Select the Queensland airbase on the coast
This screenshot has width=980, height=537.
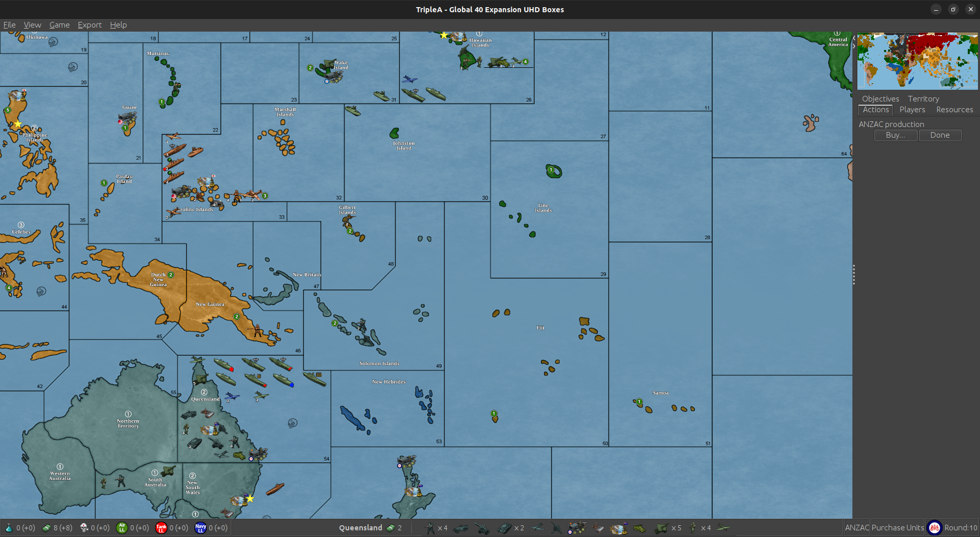point(258,453)
